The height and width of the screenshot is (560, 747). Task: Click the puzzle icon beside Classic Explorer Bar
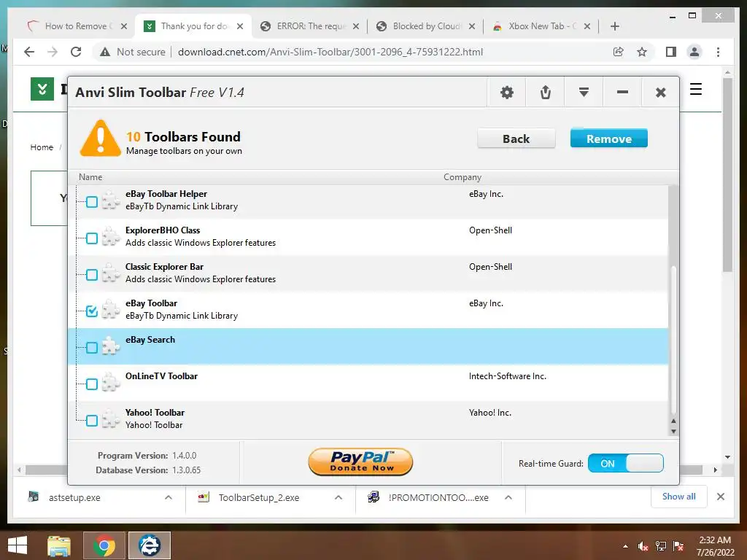111,273
